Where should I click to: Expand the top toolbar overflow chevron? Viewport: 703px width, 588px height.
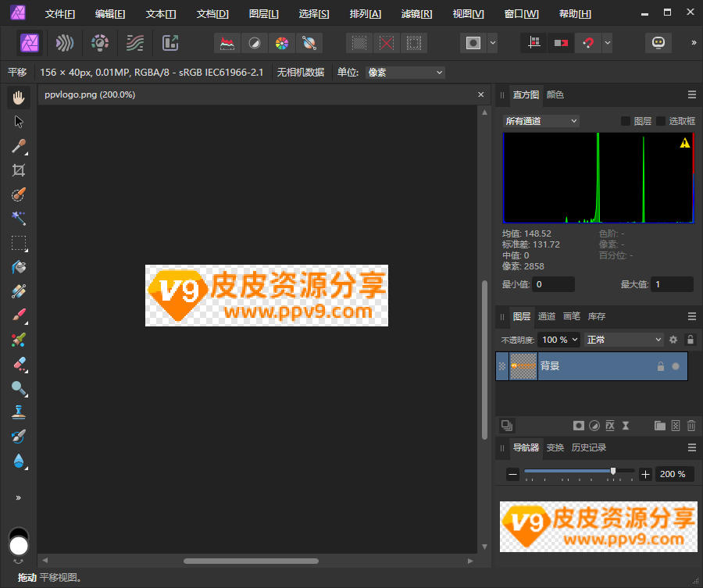click(x=694, y=43)
